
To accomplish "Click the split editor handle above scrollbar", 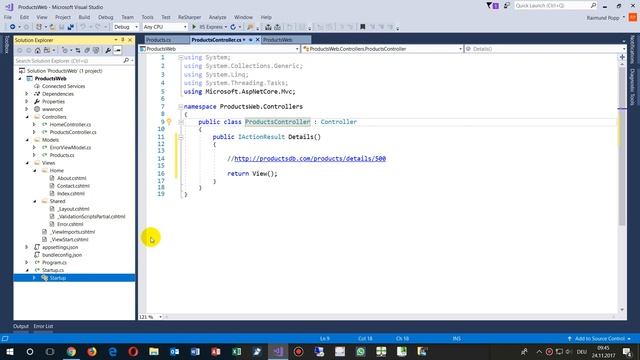I will tap(622, 58).
